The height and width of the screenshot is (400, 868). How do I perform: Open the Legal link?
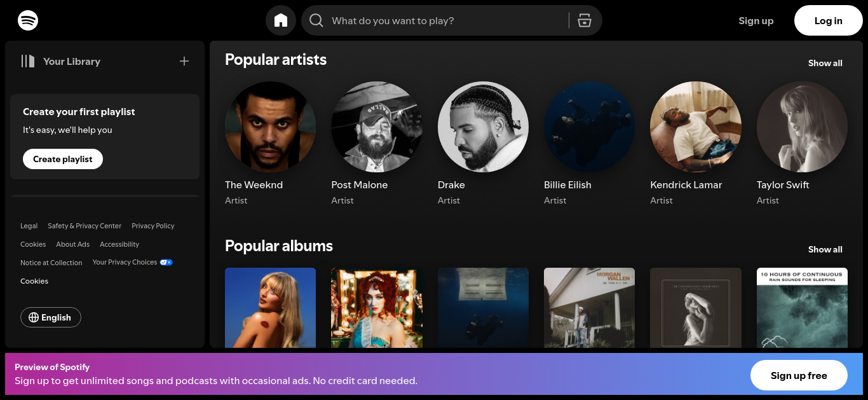[29, 226]
